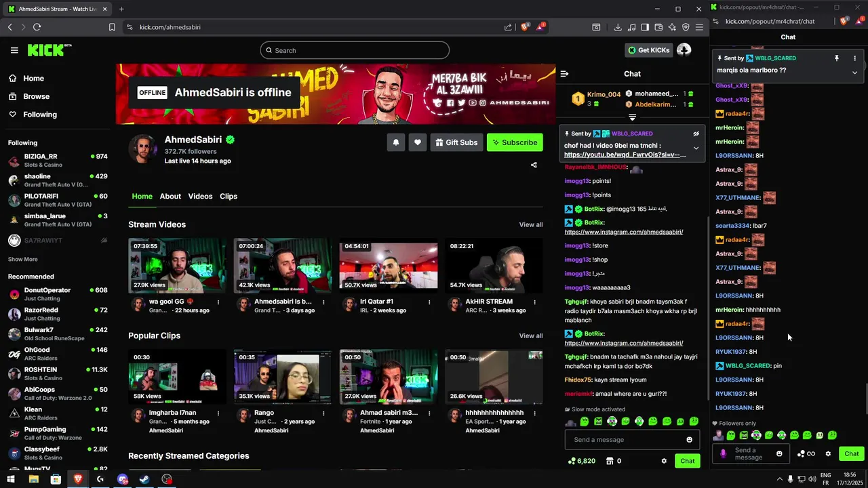Screen dimensions: 868x488
Task: Open user avatar menu in Kick header
Action: click(x=684, y=50)
